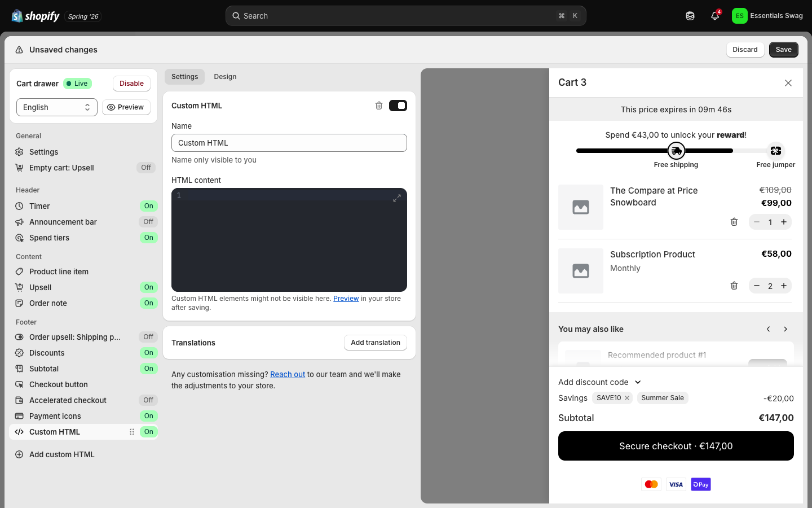Viewport: 812px width, 508px height.
Task: Decrease Subscription Product quantity with minus
Action: tap(757, 286)
